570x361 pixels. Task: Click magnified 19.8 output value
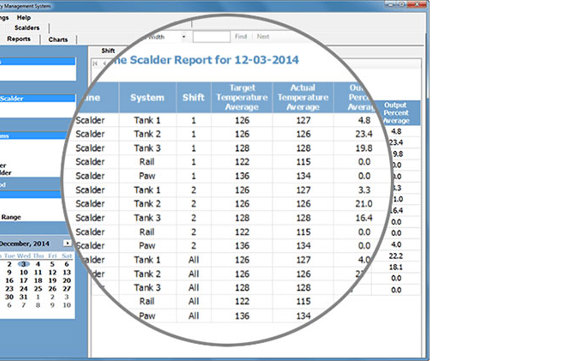click(364, 148)
